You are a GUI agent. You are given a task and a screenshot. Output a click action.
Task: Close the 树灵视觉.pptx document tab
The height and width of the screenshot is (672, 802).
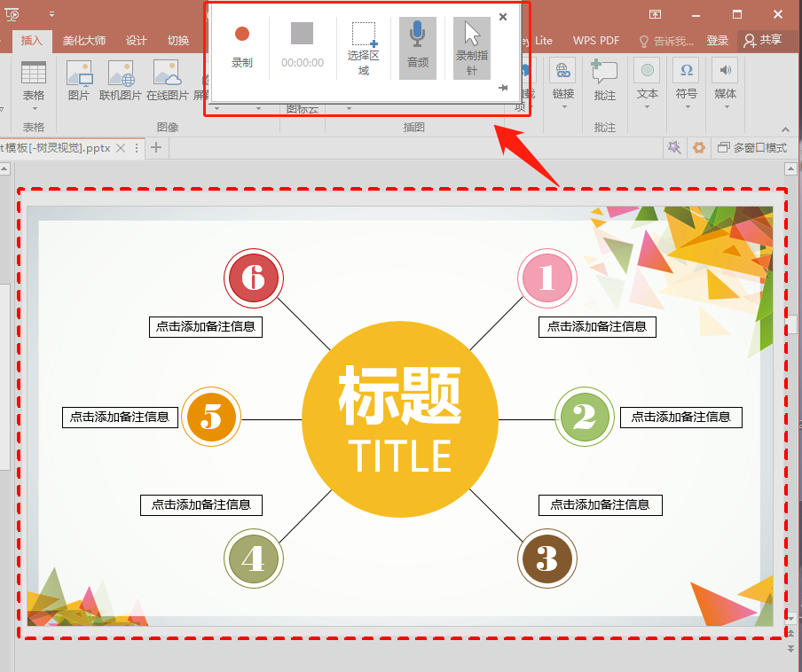(x=121, y=148)
